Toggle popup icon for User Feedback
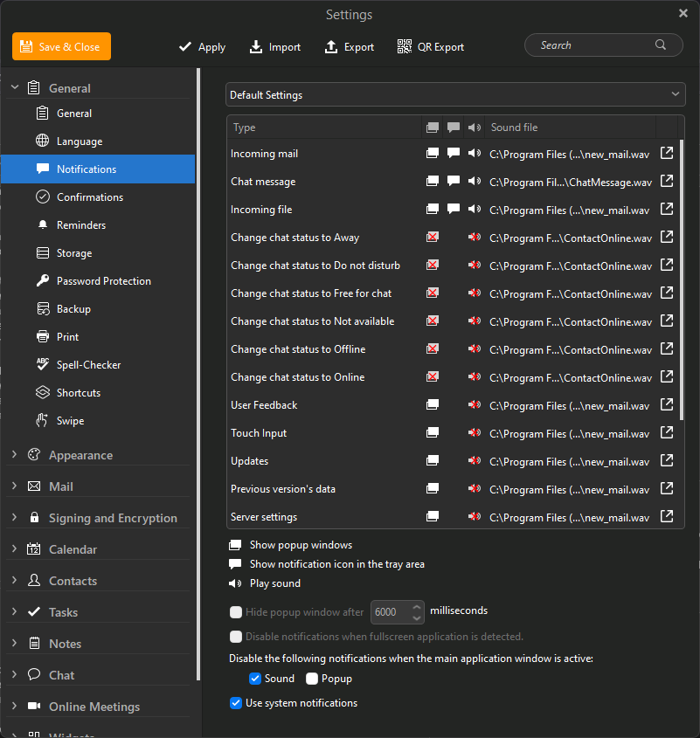700x738 pixels. (x=433, y=404)
